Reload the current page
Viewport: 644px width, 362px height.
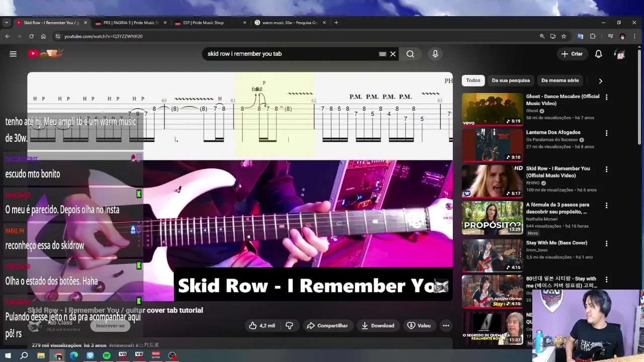click(31, 36)
